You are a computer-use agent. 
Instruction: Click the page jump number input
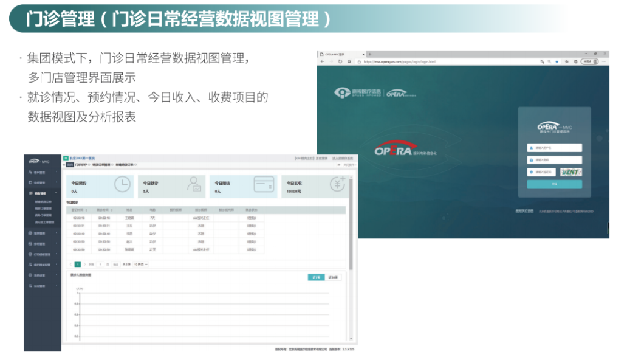(100, 265)
